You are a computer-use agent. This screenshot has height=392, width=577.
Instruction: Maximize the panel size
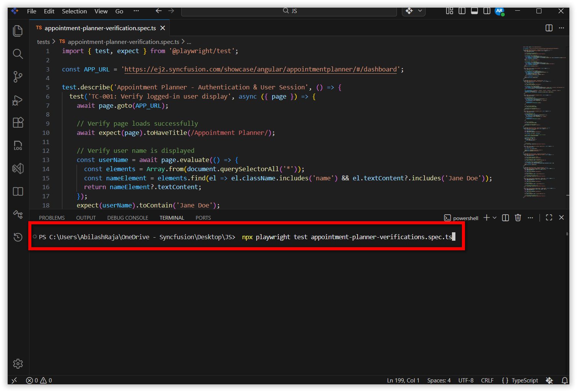pos(549,218)
